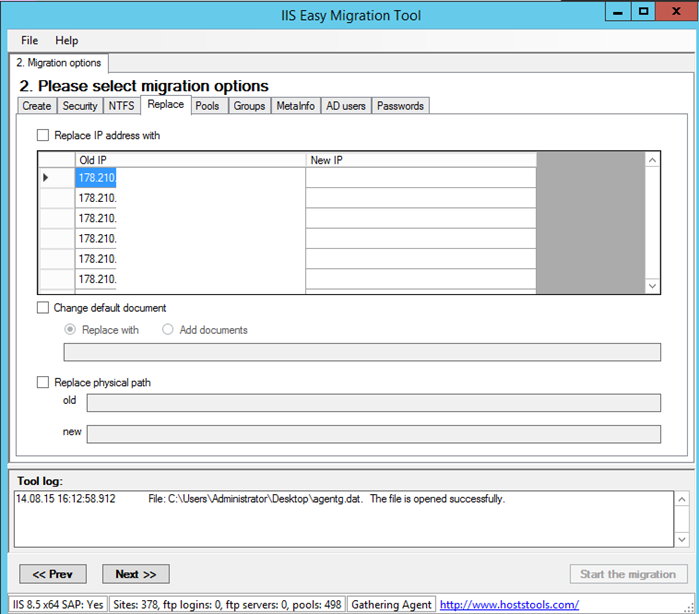Viewport: 699px width, 614px height.
Task: Click the 'Sites: 378' status entry
Action: (x=227, y=605)
